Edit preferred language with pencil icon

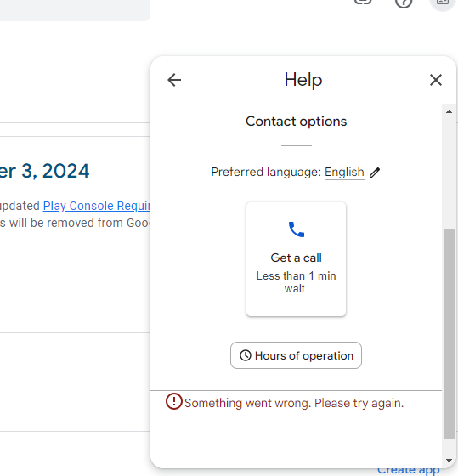[x=375, y=173]
